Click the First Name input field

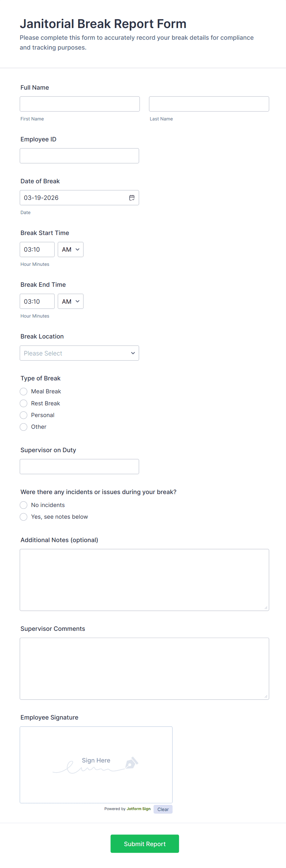coord(79,104)
